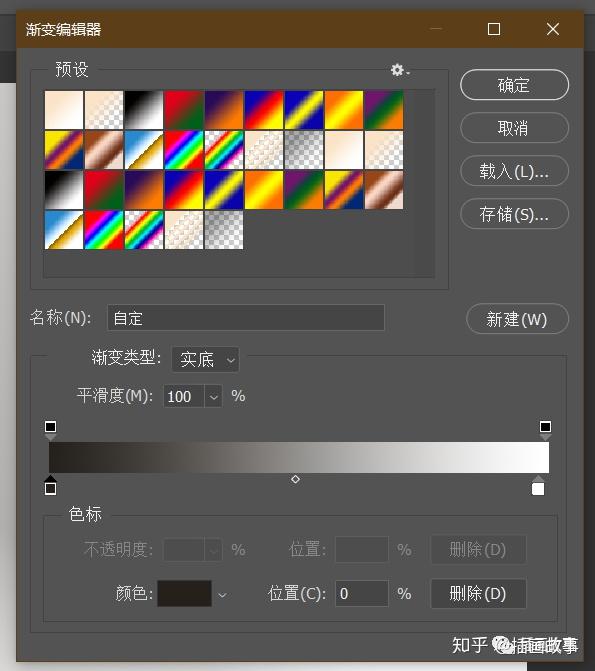Select yellow-violet-orange-blue preset in second row
Image resolution: width=595 pixels, height=671 pixels.
(64, 150)
